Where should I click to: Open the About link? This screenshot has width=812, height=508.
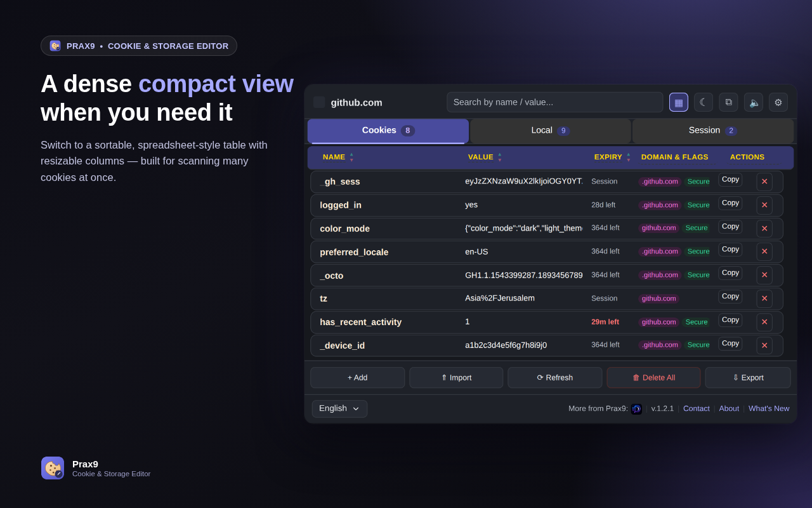(x=729, y=408)
